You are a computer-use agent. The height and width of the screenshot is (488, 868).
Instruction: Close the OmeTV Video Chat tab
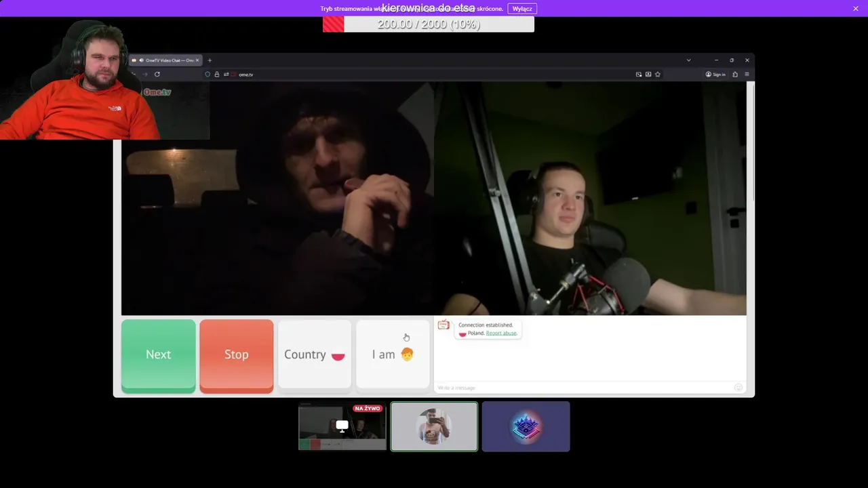[197, 60]
